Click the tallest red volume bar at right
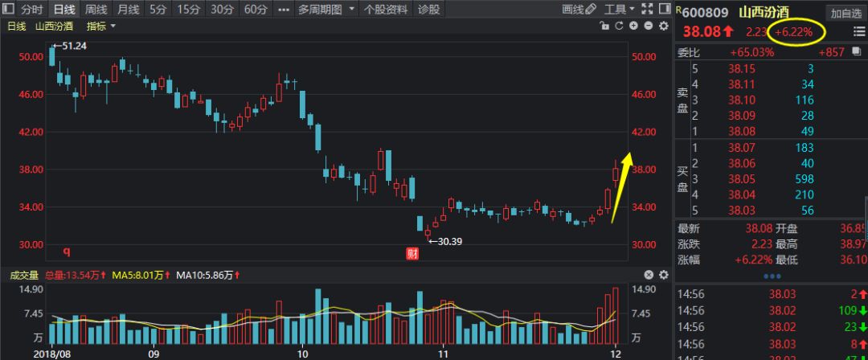The height and width of the screenshot is (360, 868). point(616,316)
